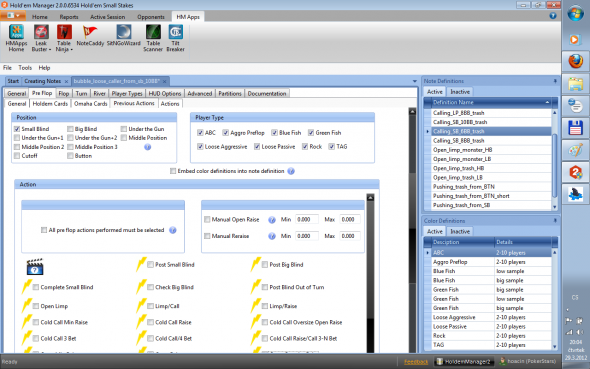This screenshot has width=590, height=369.
Task: Open the Previous Actions sub-tab
Action: click(134, 103)
